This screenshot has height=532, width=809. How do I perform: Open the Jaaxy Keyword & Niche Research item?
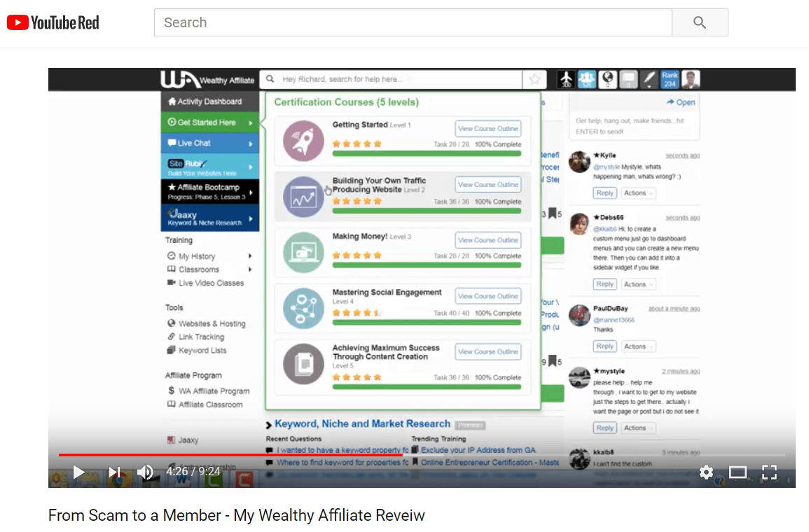point(209,218)
